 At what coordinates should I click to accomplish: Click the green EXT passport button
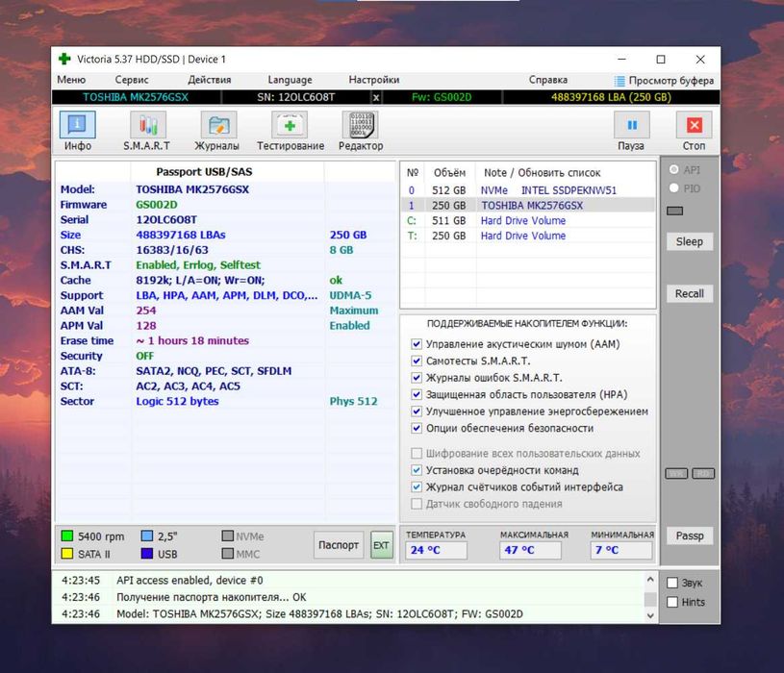[x=382, y=545]
